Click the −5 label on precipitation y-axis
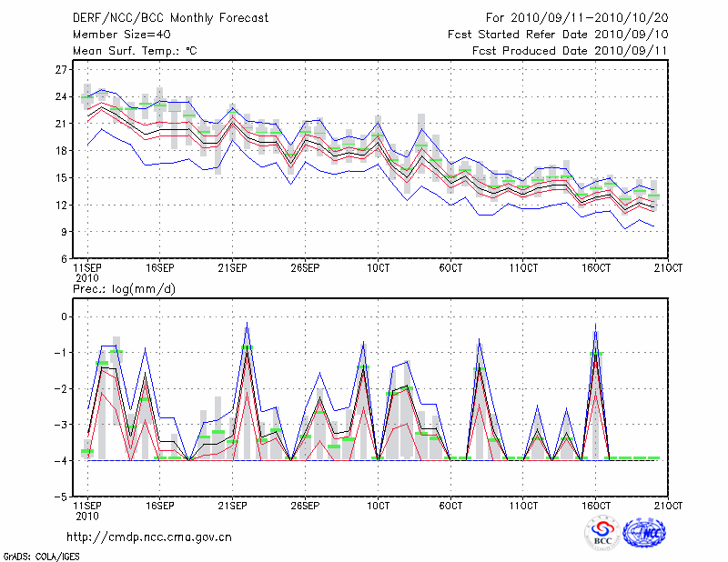This screenshot has height=562, width=728. click(62, 497)
